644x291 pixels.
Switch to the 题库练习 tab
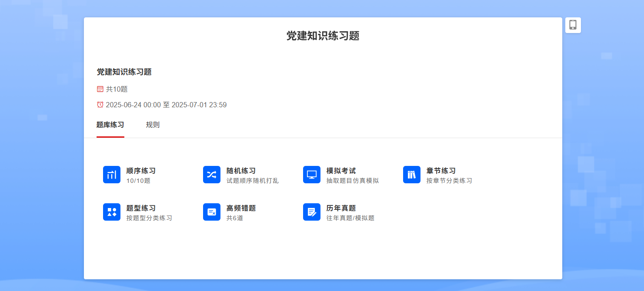click(x=110, y=125)
